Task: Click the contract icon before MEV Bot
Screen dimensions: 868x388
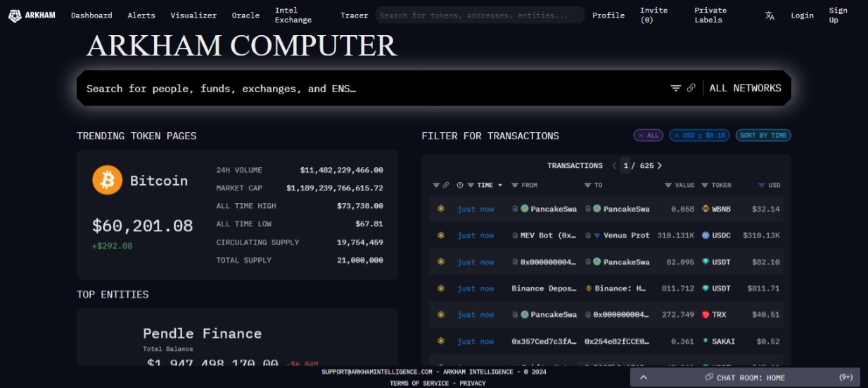Action: [x=515, y=235]
